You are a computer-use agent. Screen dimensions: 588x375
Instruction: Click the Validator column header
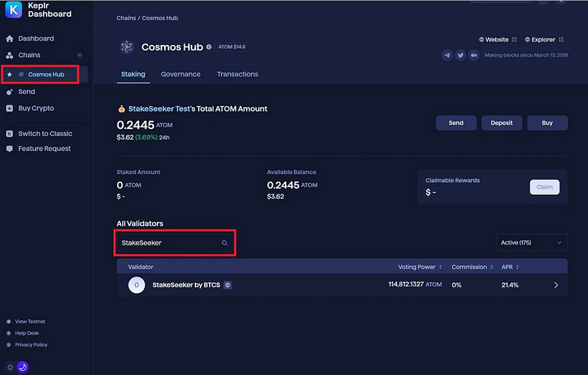(140, 267)
